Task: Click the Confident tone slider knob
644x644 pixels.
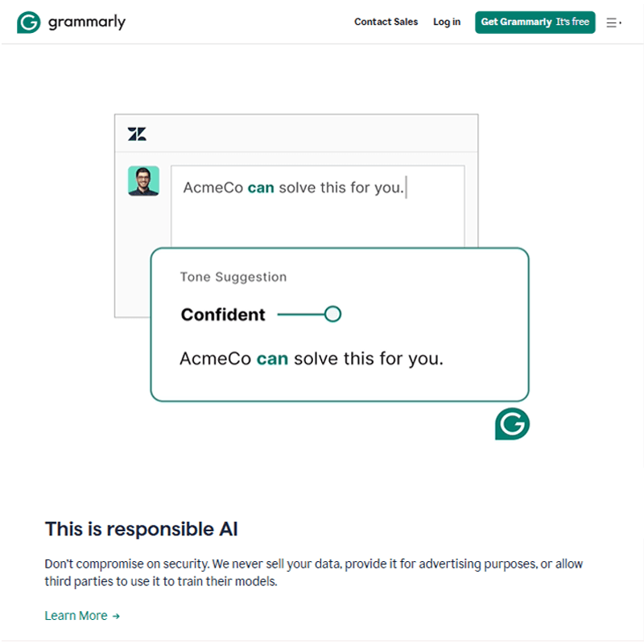Action: (x=332, y=314)
